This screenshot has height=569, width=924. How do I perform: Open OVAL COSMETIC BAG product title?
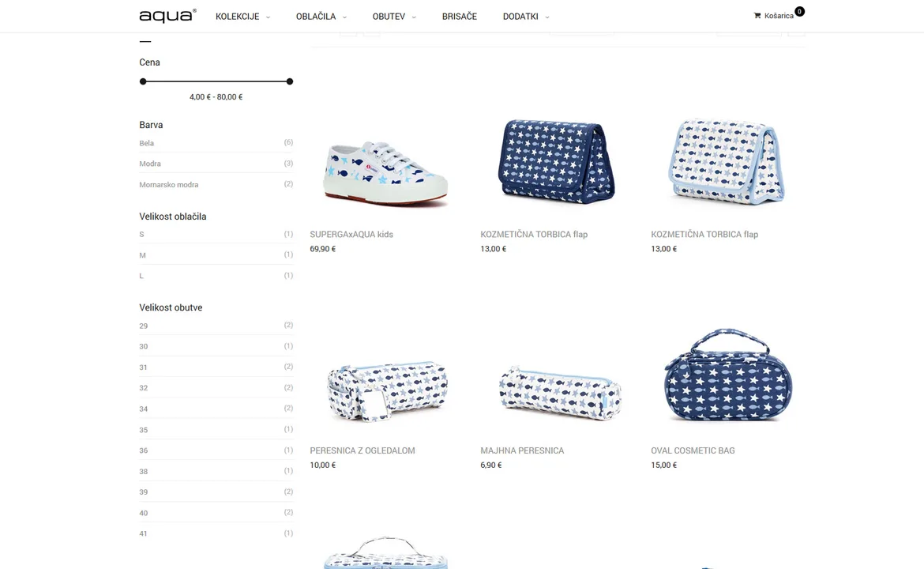tap(693, 450)
